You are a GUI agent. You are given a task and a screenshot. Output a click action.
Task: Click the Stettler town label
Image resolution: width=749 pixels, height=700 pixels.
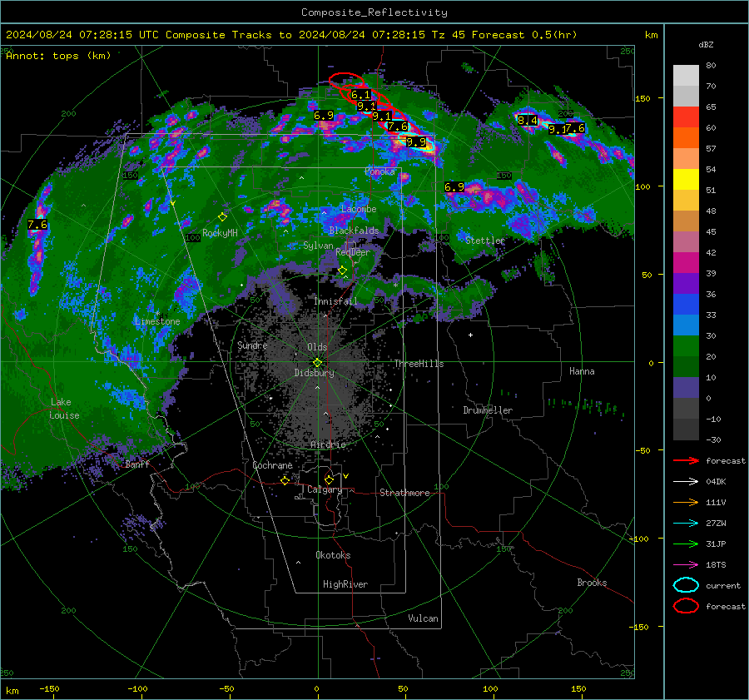pyautogui.click(x=485, y=241)
